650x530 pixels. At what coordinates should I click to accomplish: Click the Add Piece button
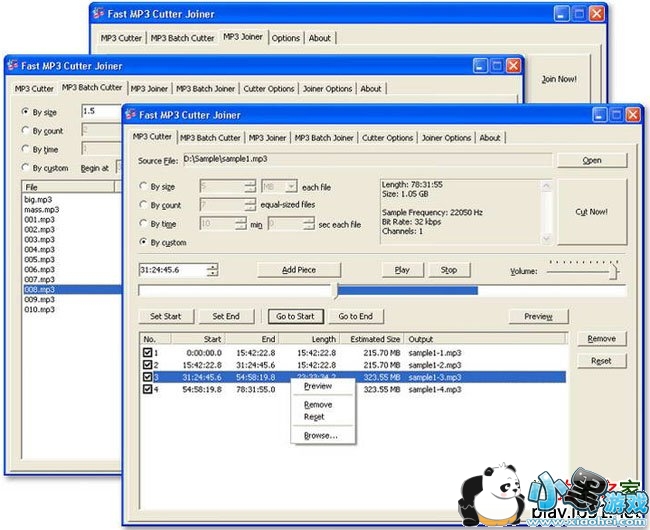(x=299, y=270)
